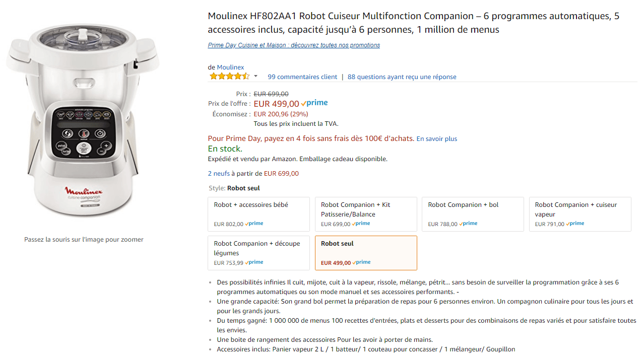Image resolution: width=643 pixels, height=364 pixels.
Task: Expand the rating breakdown dropdown arrow
Action: pos(255,77)
